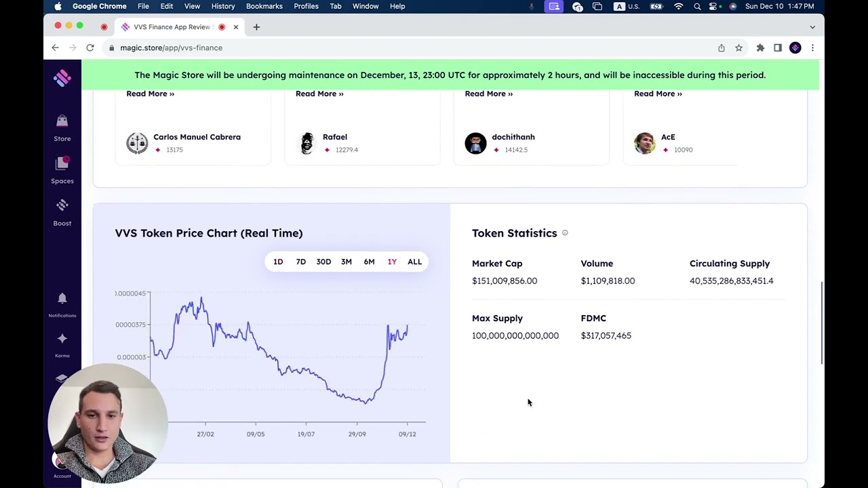This screenshot has height=488, width=868.
Task: Share this page via share icon
Action: point(722,47)
